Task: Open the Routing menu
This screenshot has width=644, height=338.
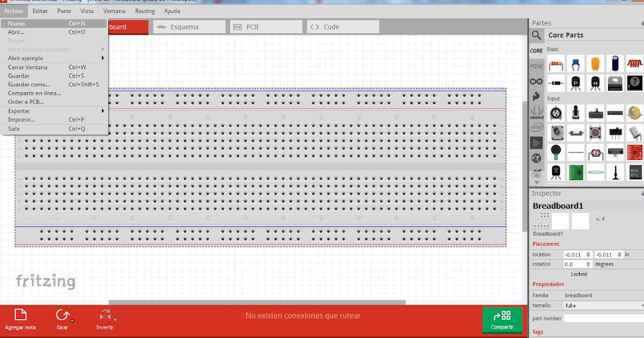Action: coord(145,11)
